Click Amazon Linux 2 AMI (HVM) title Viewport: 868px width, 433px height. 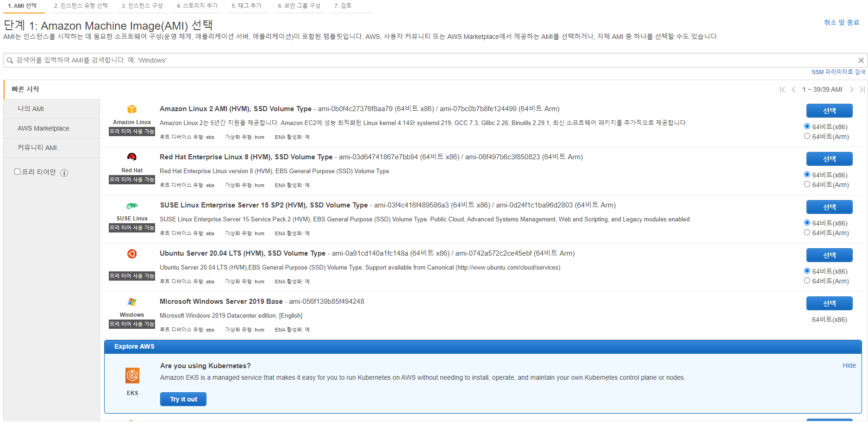(x=236, y=109)
